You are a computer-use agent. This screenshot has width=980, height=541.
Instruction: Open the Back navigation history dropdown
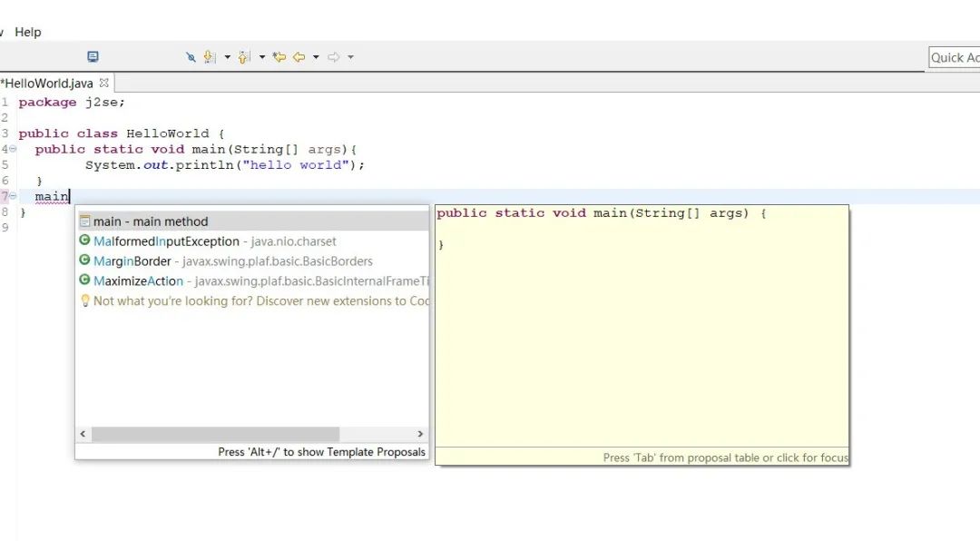(316, 56)
